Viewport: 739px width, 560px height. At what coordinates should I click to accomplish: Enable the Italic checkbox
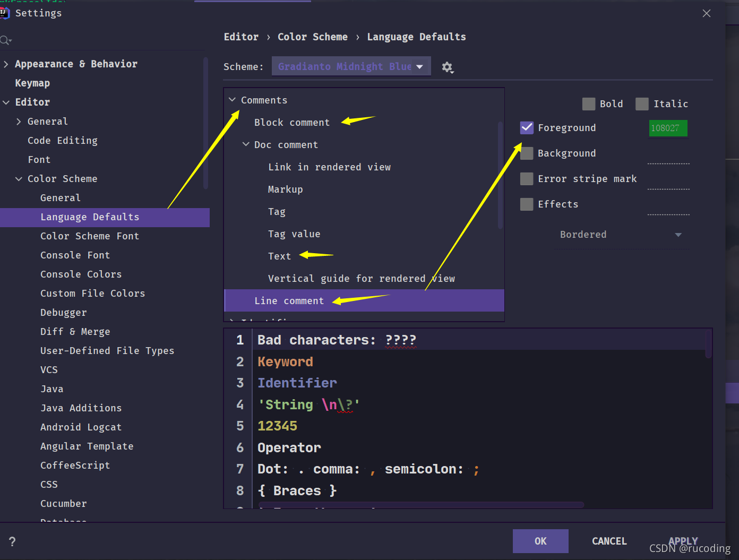(x=642, y=104)
